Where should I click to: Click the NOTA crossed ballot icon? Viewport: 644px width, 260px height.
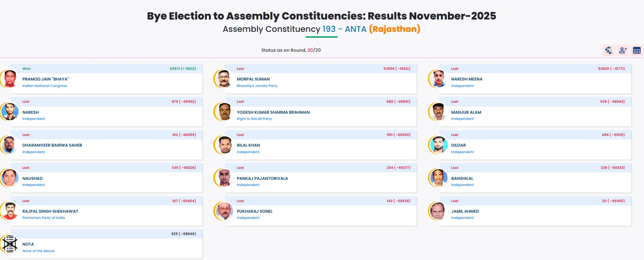coord(10,244)
